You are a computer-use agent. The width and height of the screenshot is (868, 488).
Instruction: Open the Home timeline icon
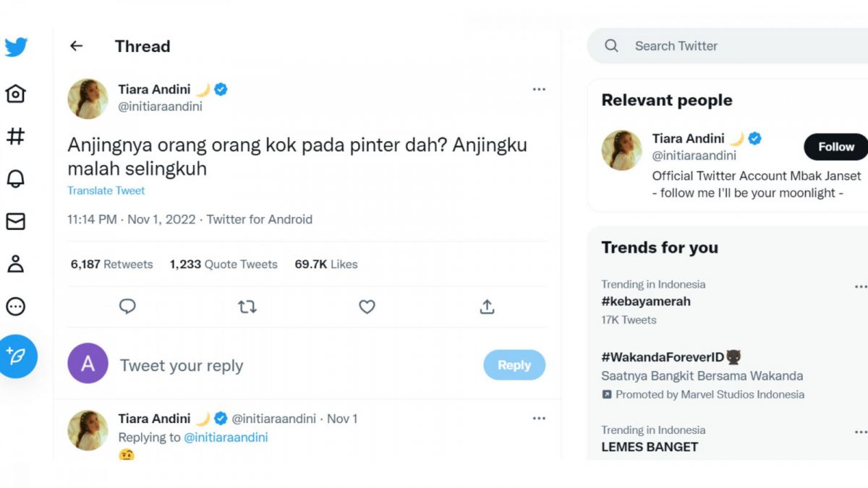coord(15,93)
